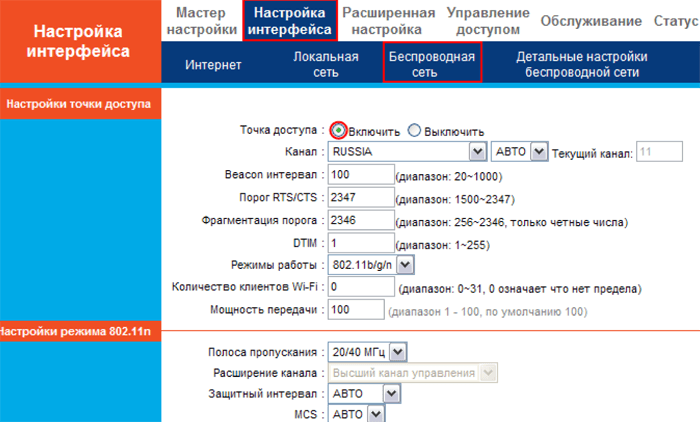The image size is (700, 422).
Task: Click the Точка доступа label
Action: (278, 130)
